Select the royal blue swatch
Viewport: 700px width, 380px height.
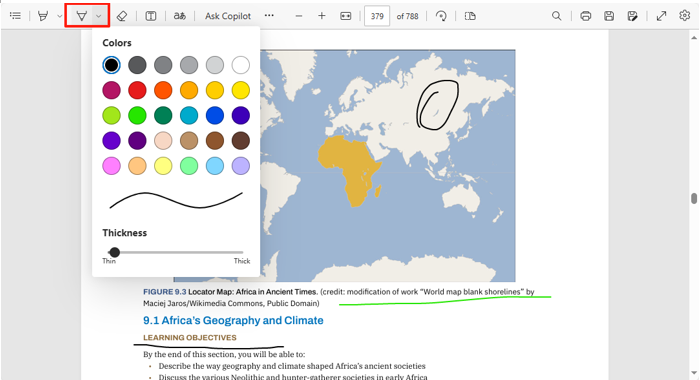click(215, 116)
